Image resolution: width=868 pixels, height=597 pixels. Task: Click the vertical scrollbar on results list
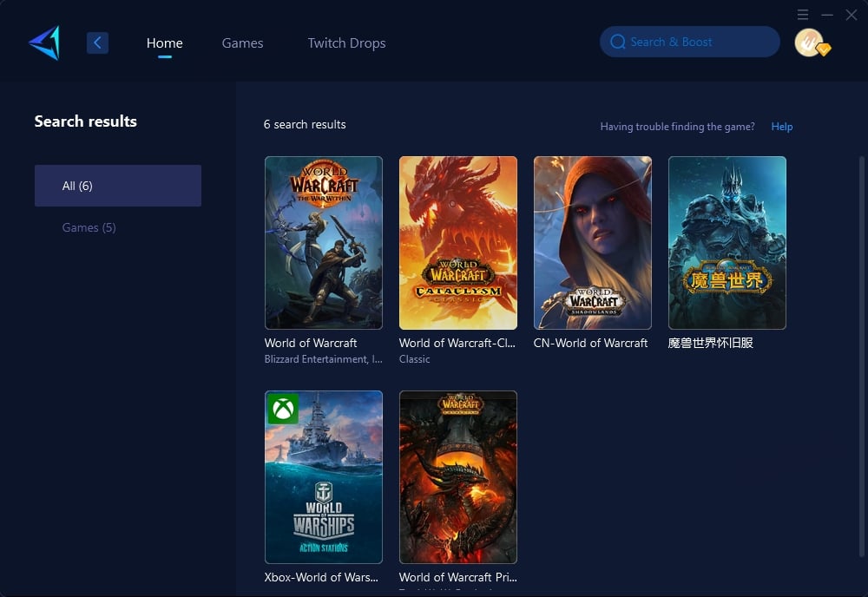point(861,357)
